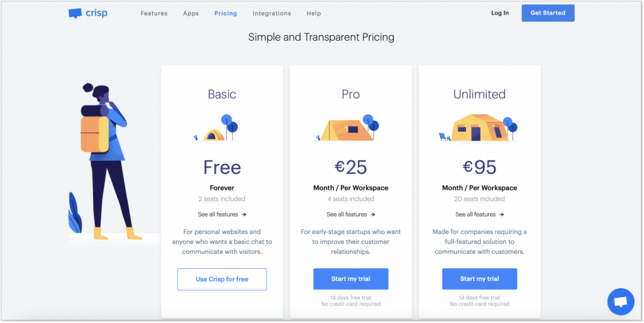
Task: Click arrow next to Basic See all features
Action: click(x=244, y=214)
